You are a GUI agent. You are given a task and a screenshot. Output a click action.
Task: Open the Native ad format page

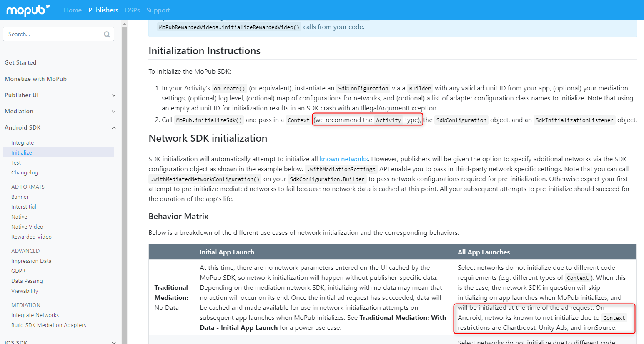[x=19, y=217]
